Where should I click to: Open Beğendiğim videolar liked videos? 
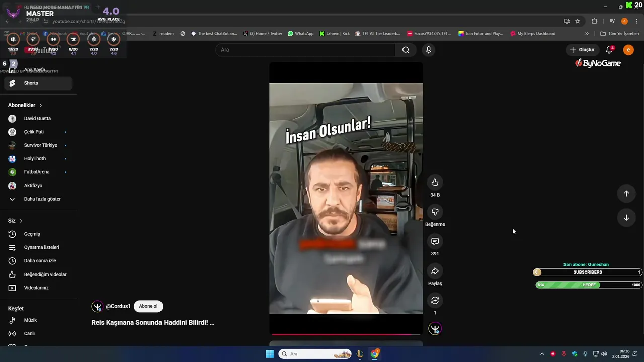coord(38,274)
